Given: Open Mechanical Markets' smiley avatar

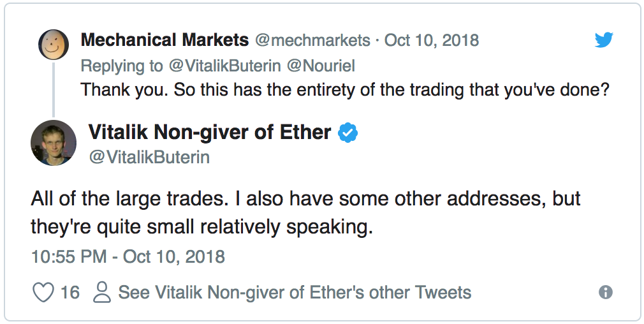Looking at the screenshot, I should (x=54, y=43).
